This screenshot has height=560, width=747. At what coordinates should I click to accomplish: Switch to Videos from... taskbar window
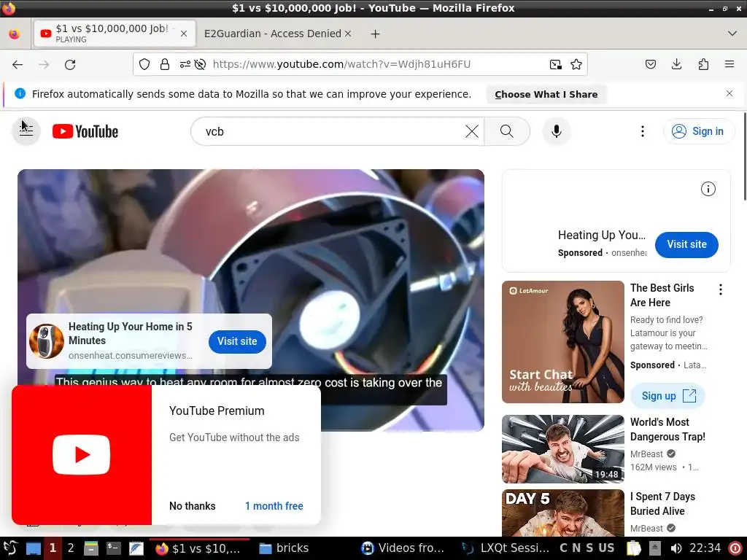403,548
